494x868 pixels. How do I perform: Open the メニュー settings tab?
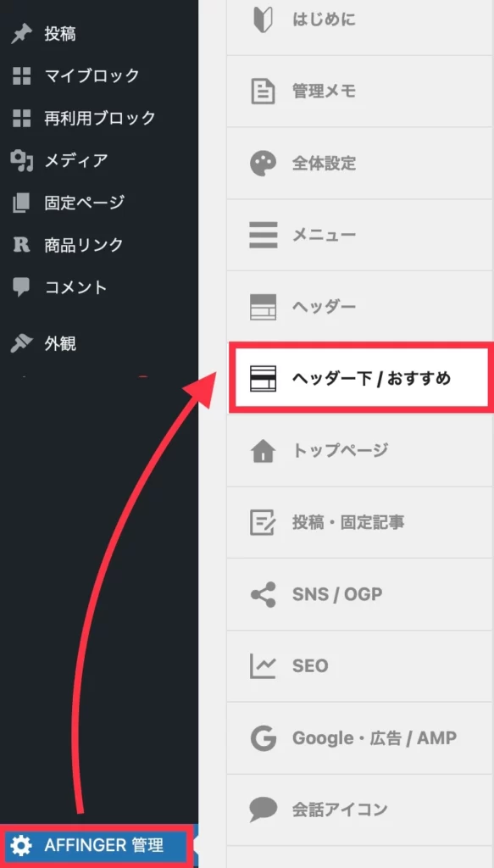click(360, 236)
